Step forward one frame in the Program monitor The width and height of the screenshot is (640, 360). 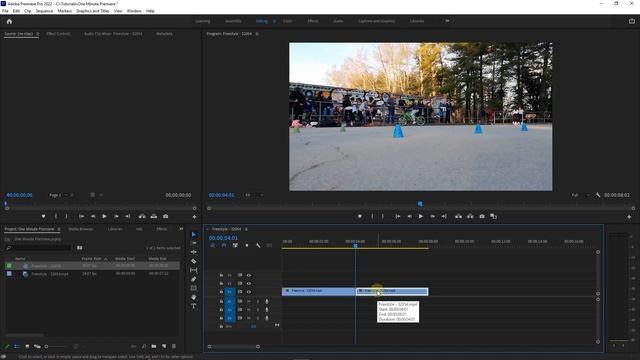pos(432,216)
